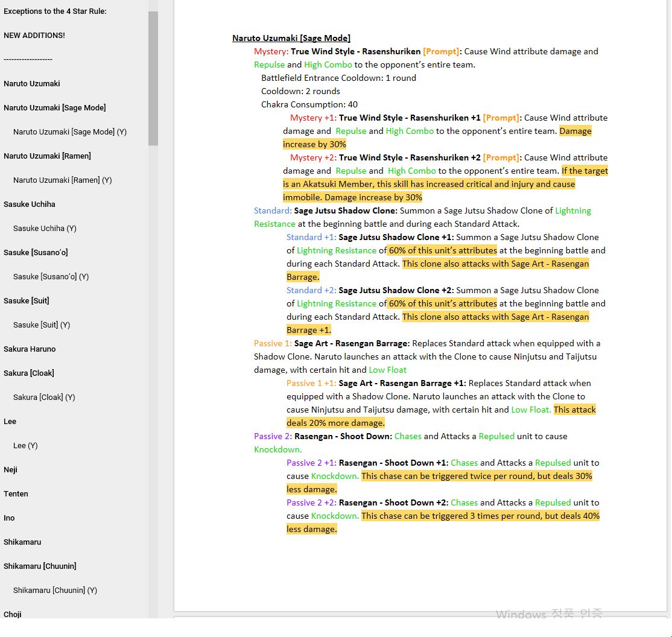Go to 'Neji' in the outline
Screen dimensions: 672x637
(x=10, y=470)
